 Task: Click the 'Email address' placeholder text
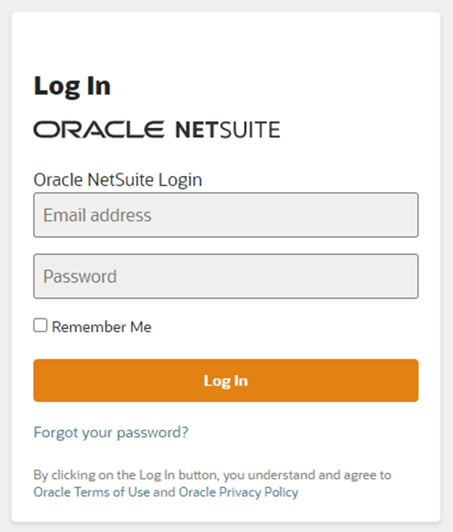point(97,215)
